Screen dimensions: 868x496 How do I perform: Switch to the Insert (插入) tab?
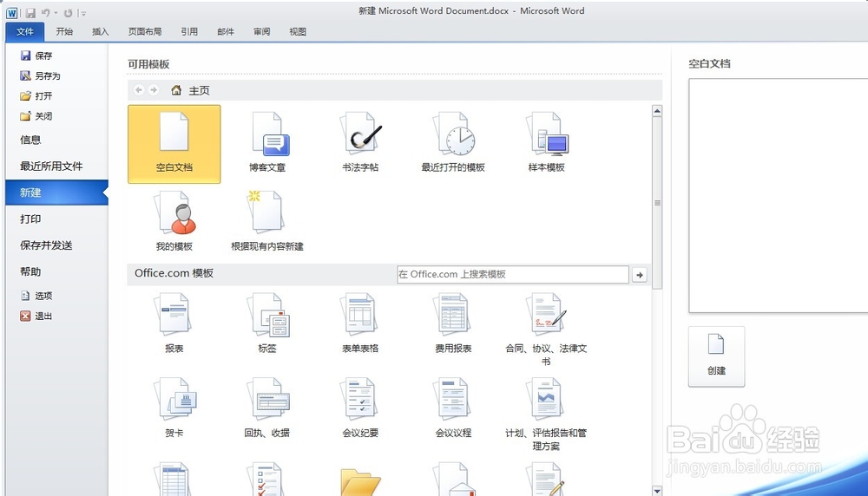tap(100, 31)
